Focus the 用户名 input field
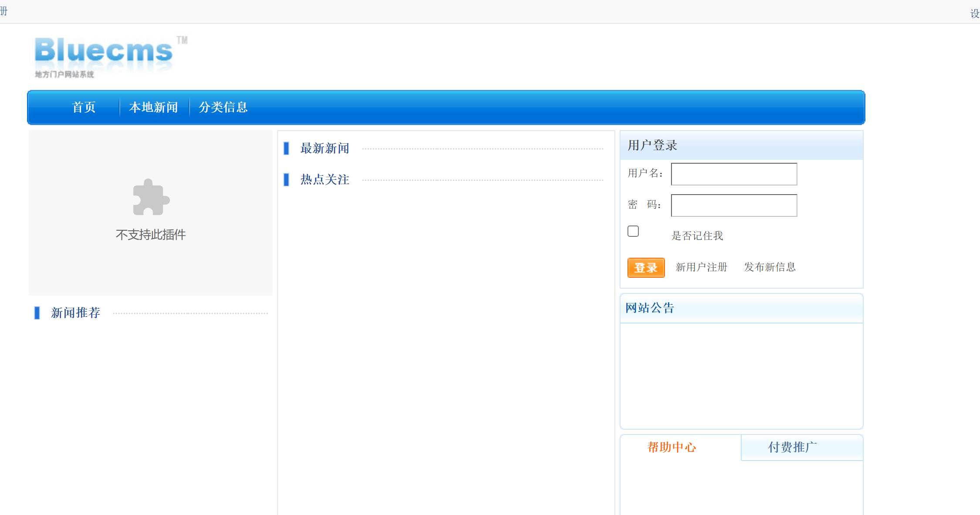 point(734,174)
